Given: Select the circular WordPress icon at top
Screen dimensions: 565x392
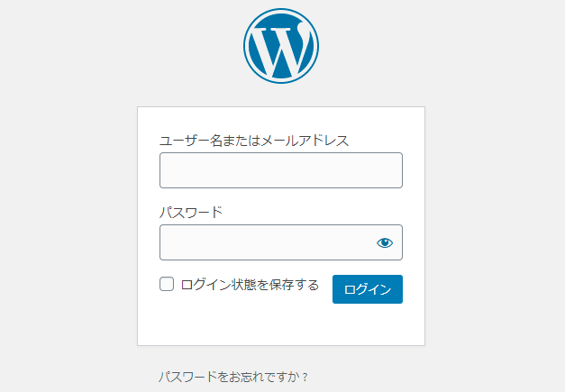Looking at the screenshot, I should tap(281, 46).
